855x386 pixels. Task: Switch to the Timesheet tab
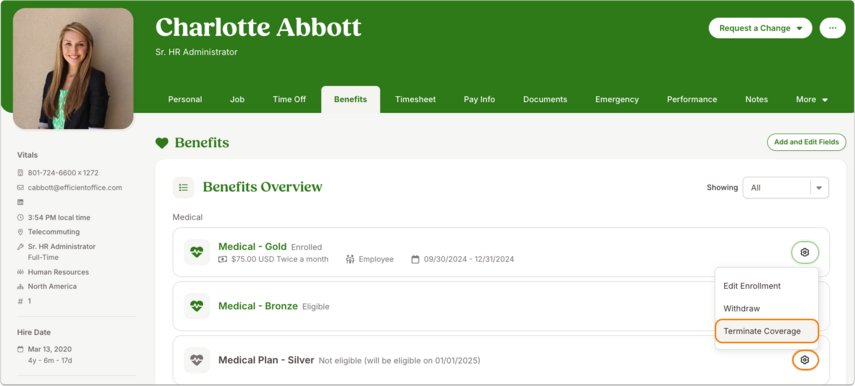click(416, 99)
